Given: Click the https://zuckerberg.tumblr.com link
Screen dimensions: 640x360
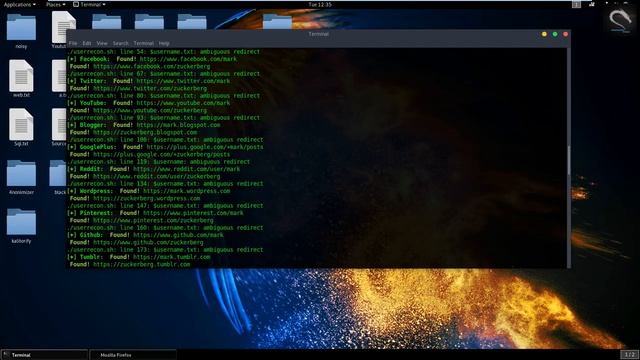Looking at the screenshot, I should pos(142,264).
